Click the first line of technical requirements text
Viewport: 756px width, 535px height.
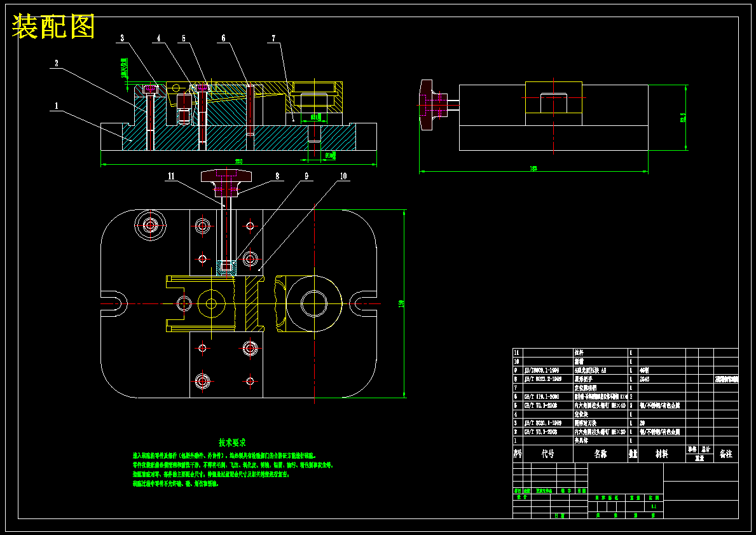click(224, 455)
